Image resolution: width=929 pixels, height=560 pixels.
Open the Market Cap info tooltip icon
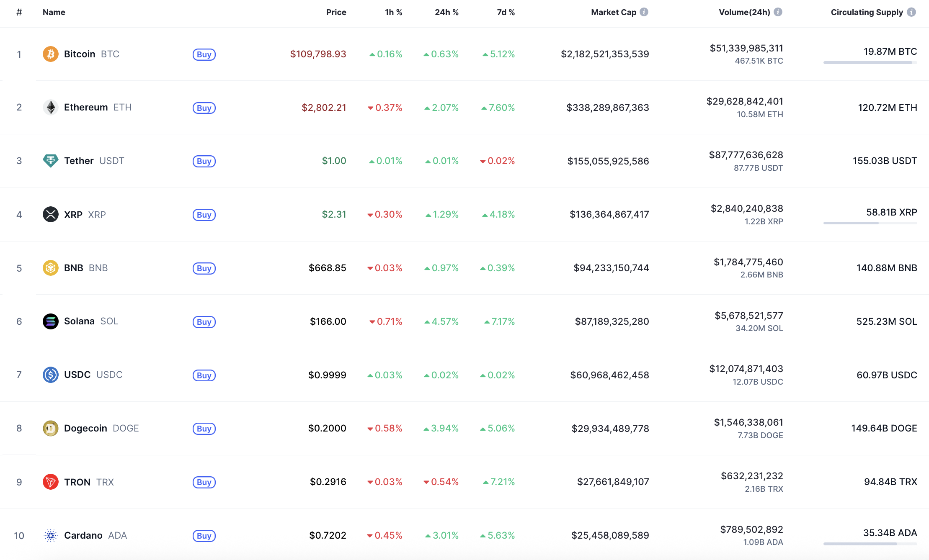click(x=644, y=12)
